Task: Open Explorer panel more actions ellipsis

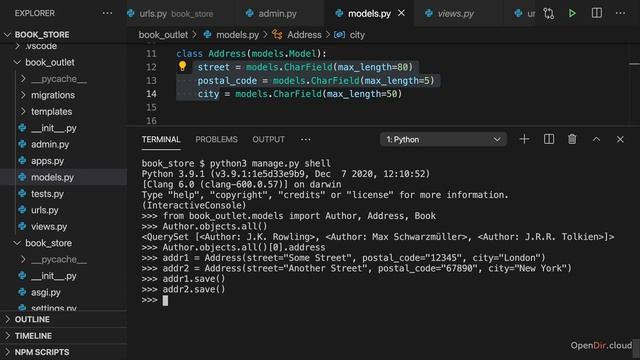Action: (107, 13)
